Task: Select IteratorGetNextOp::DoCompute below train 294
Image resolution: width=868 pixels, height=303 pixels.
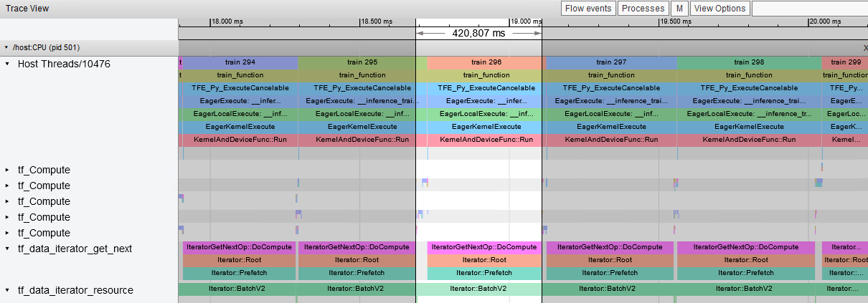Action: 239,247
